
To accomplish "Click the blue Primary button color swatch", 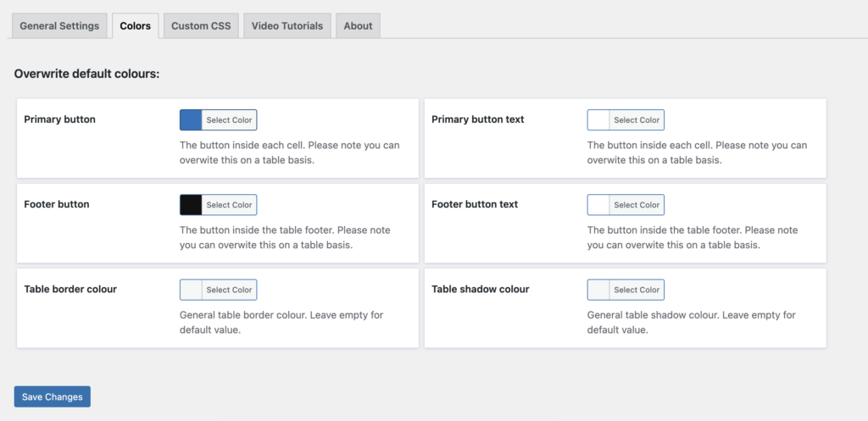I will pyautogui.click(x=191, y=120).
